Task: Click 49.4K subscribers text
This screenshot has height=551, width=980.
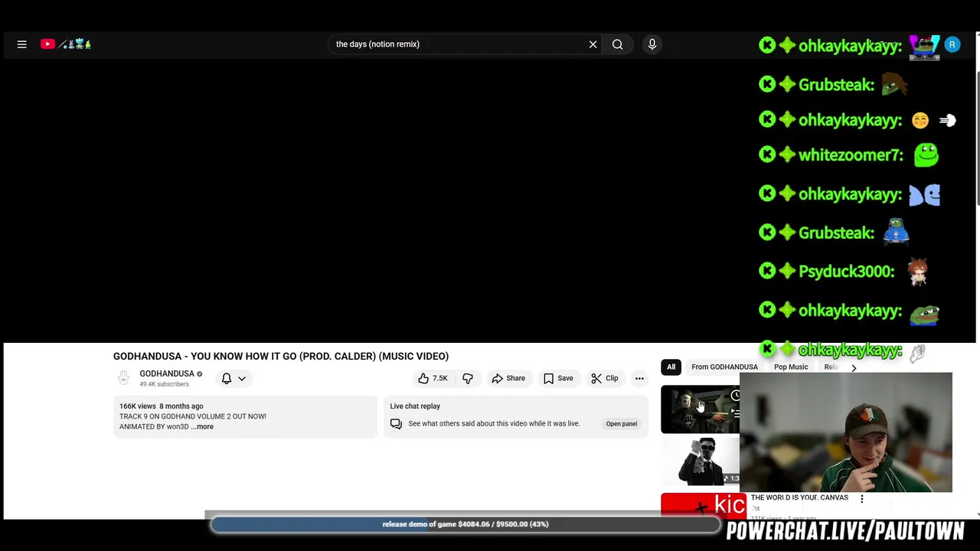Action: tap(164, 384)
